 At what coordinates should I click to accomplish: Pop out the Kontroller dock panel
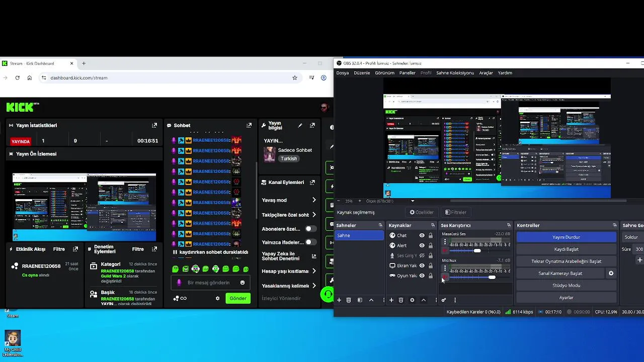click(614, 225)
